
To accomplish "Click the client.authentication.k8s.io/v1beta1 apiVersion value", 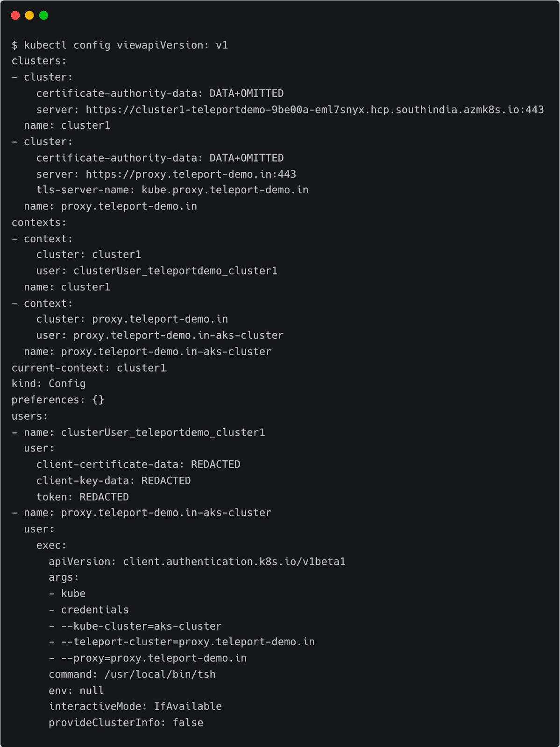I will (234, 562).
